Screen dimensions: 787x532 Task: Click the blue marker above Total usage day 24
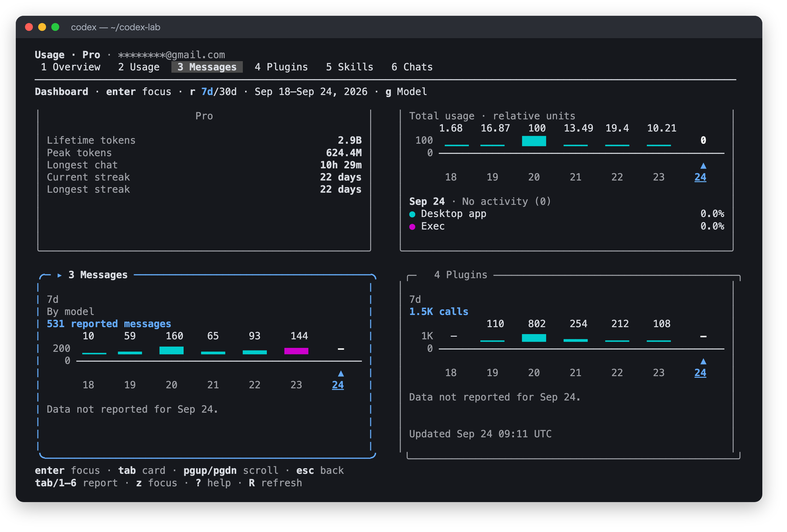703,166
